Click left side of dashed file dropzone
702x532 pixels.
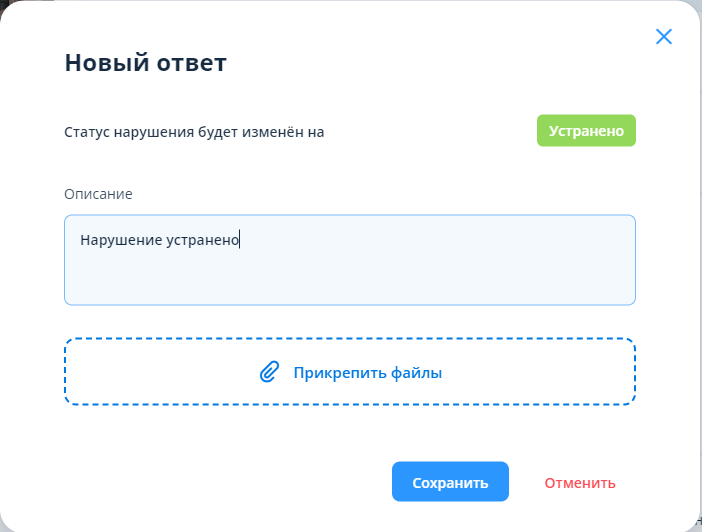tap(130, 372)
